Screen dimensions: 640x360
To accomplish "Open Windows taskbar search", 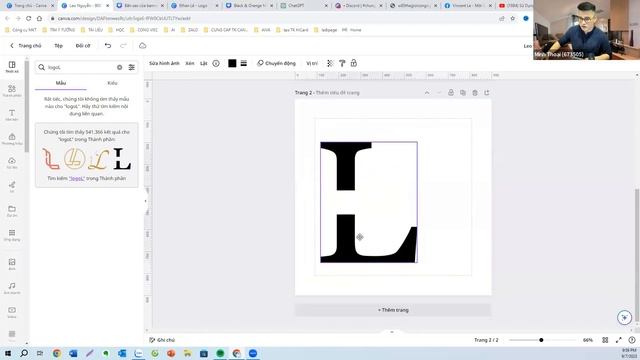I will click(x=24, y=353).
